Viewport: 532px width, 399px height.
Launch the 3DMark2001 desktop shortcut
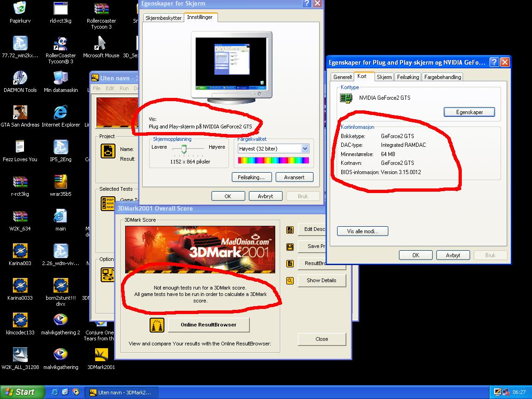(x=101, y=355)
